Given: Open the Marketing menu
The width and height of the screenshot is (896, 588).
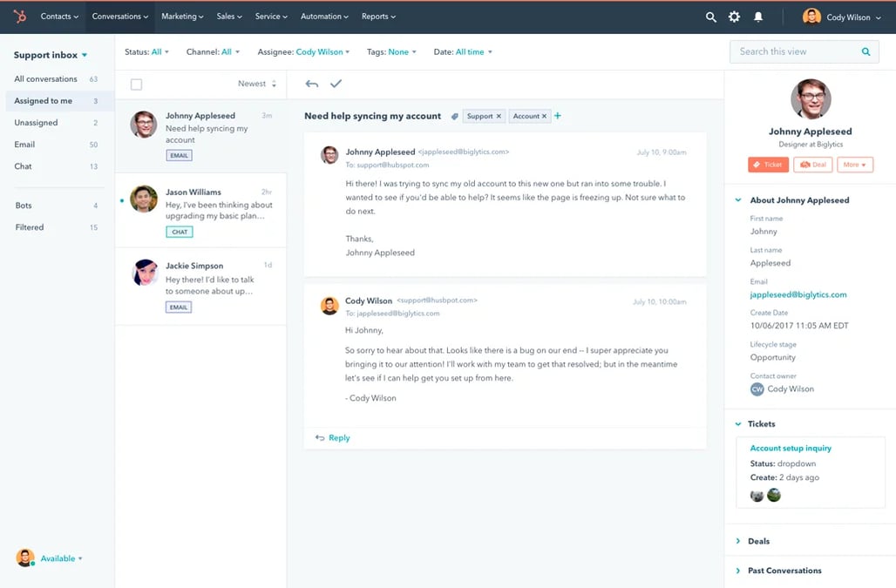Looking at the screenshot, I should [182, 17].
